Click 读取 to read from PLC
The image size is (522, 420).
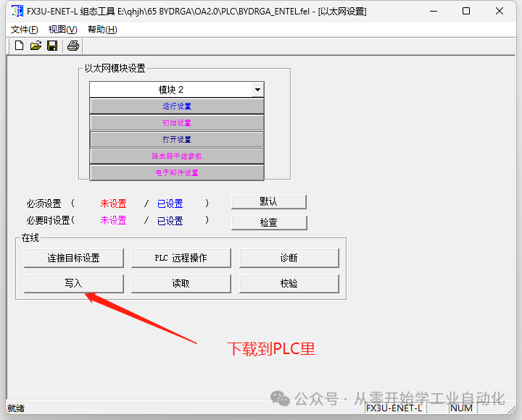click(x=181, y=283)
